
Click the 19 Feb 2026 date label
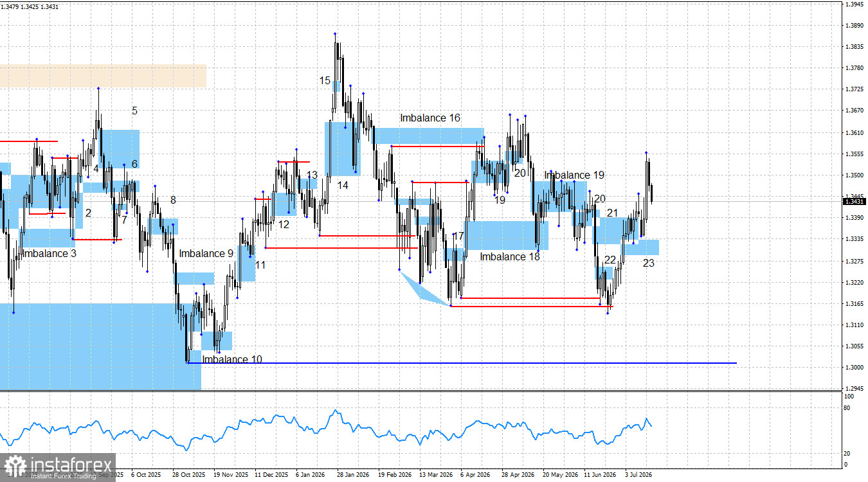click(395, 475)
